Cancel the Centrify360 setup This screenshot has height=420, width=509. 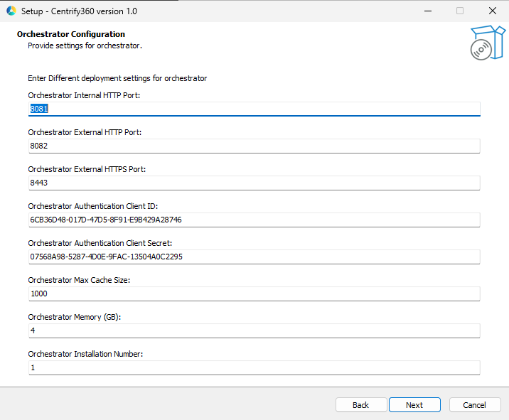pyautogui.click(x=475, y=405)
